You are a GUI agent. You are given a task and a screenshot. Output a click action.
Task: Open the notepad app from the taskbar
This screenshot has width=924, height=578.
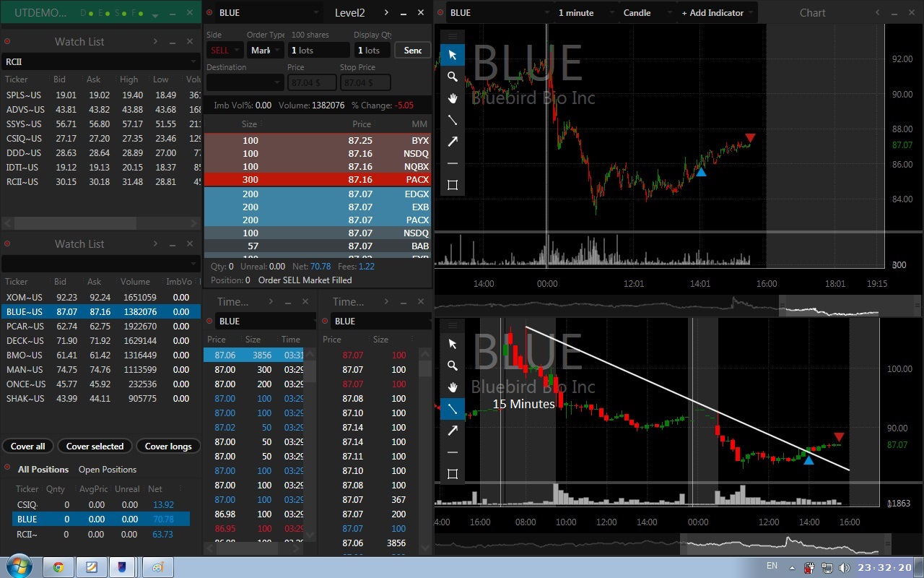tap(92, 567)
